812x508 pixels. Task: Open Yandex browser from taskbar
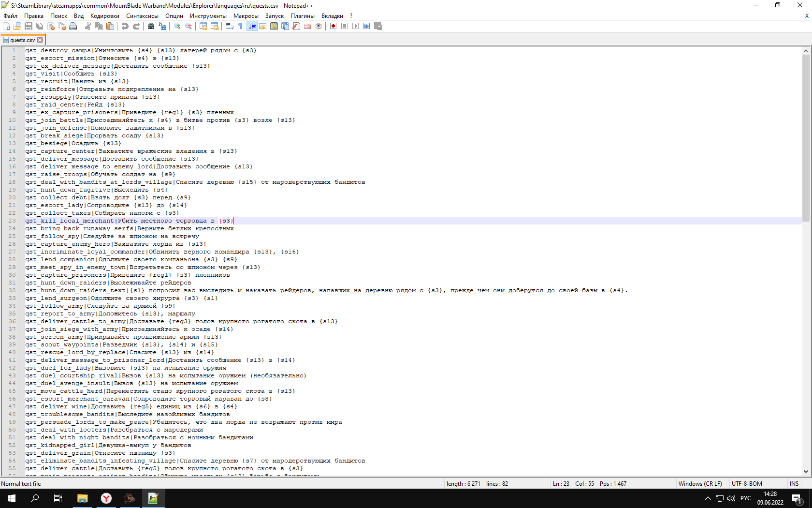pos(106,498)
